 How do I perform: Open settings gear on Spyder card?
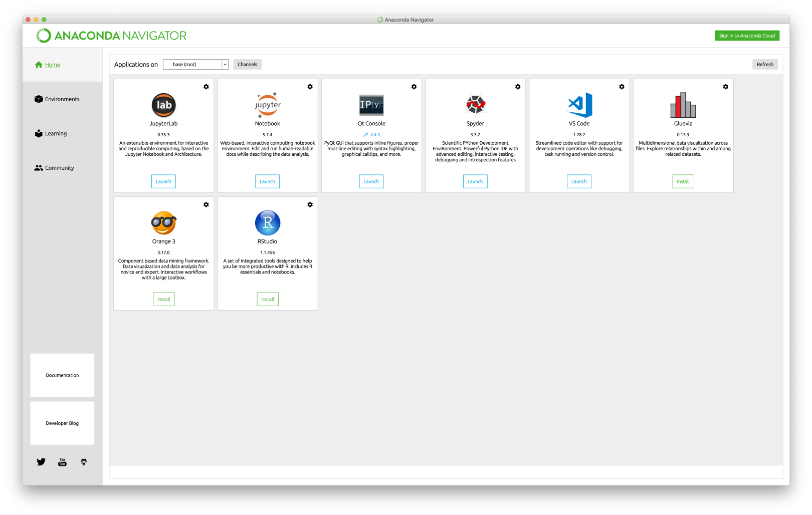(x=518, y=87)
